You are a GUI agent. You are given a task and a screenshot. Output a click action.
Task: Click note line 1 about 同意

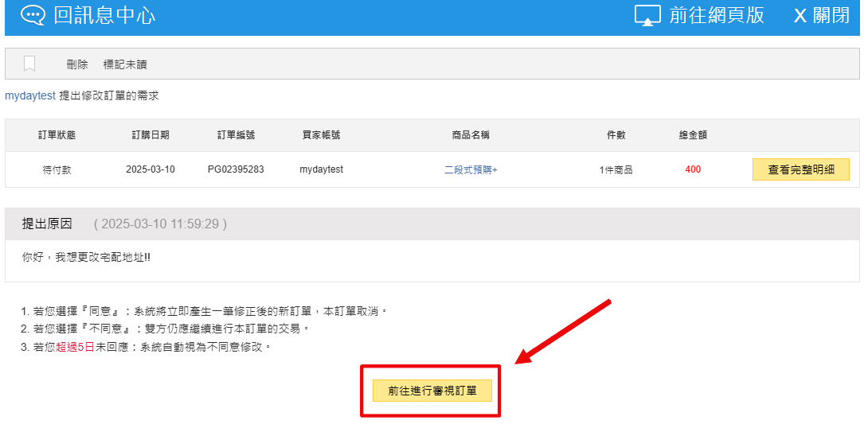click(x=204, y=311)
